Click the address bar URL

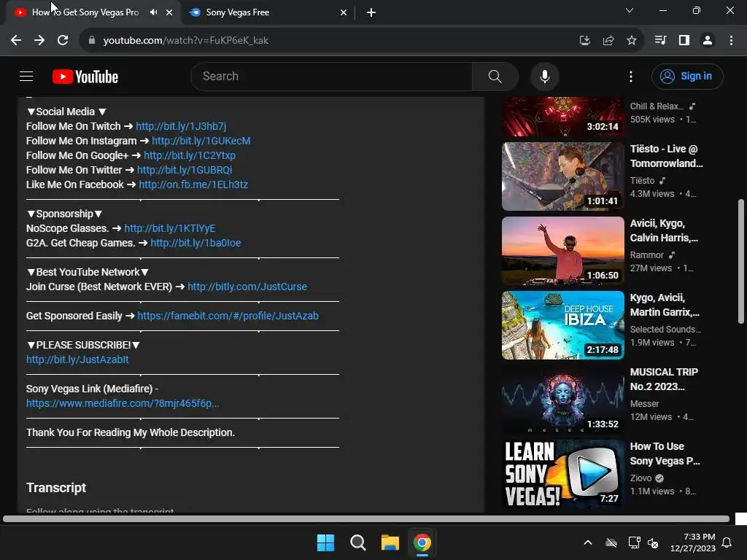click(x=186, y=41)
